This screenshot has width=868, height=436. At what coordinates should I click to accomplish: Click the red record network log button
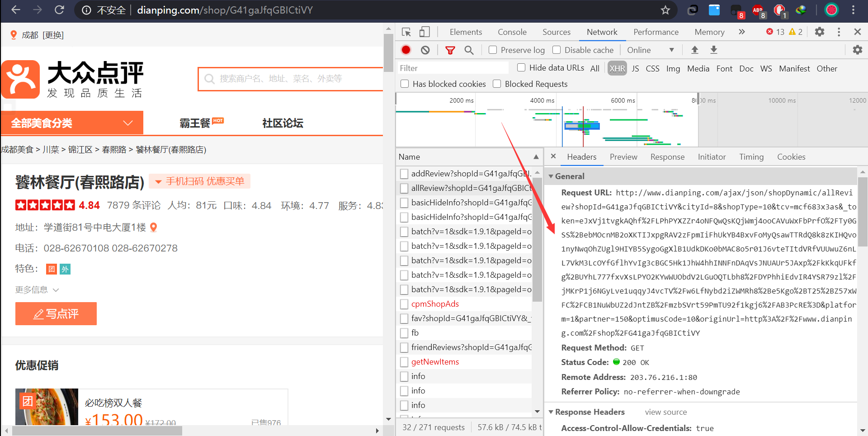pyautogui.click(x=406, y=50)
